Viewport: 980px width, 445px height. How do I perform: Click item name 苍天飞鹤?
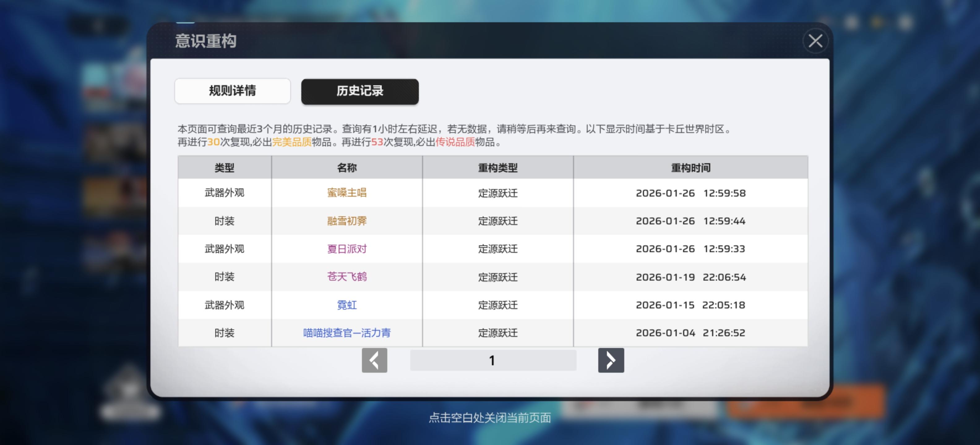tap(346, 277)
